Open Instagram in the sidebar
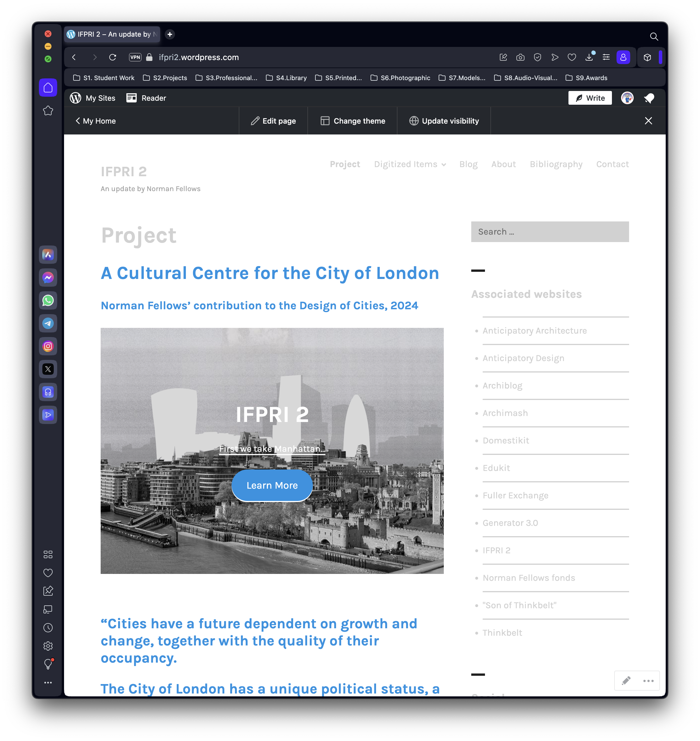The width and height of the screenshot is (700, 741). click(x=48, y=346)
